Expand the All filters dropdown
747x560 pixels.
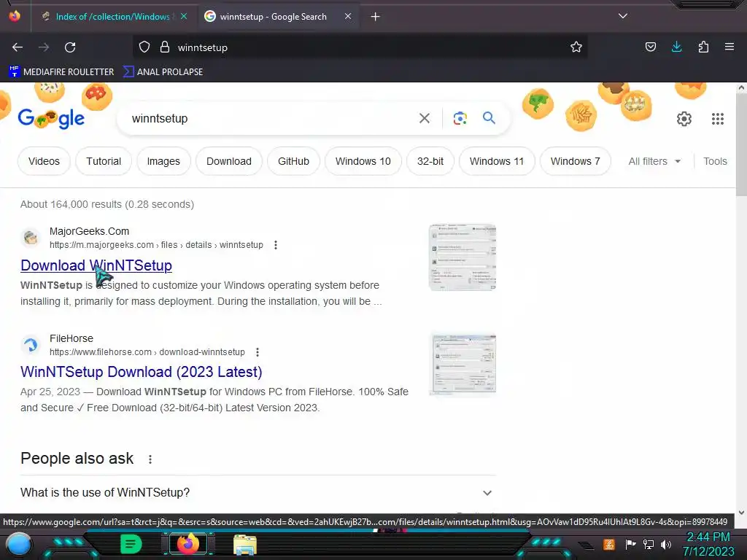coord(654,161)
